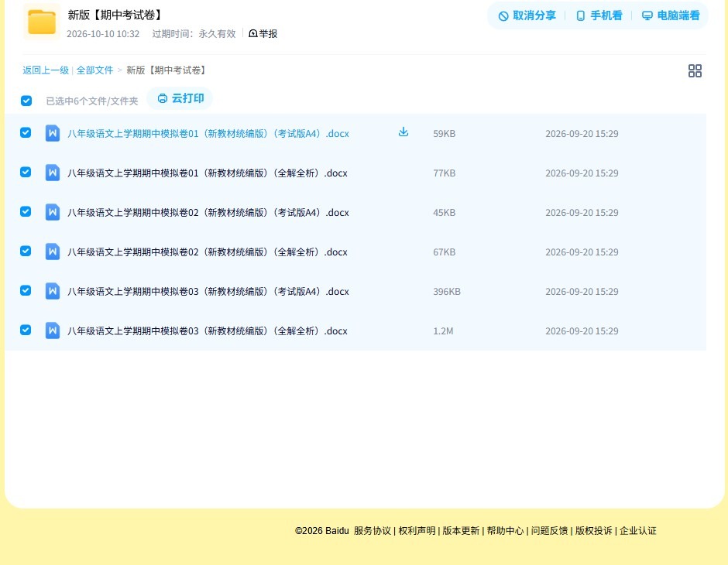Click the 云打印 cloud print button

180,98
